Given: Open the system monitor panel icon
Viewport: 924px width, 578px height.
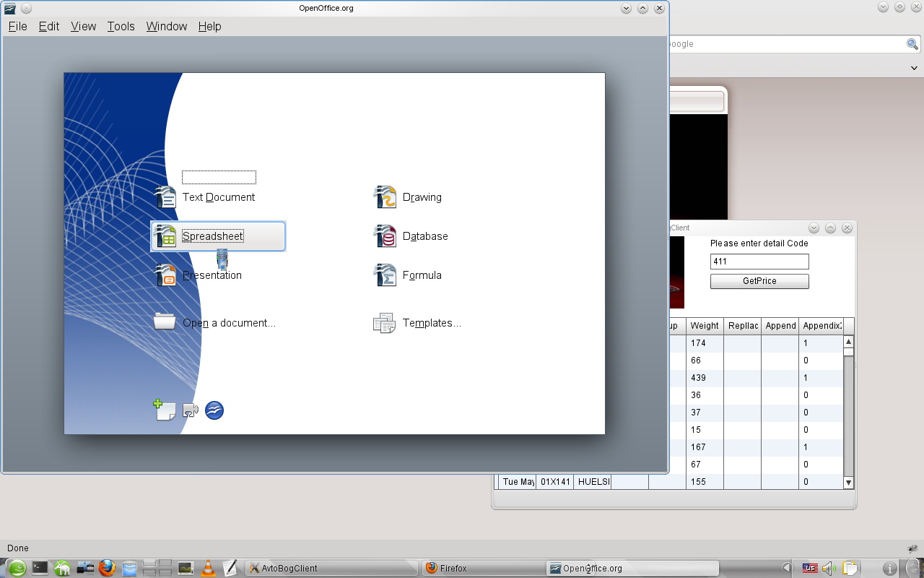Looking at the screenshot, I should click(186, 569).
